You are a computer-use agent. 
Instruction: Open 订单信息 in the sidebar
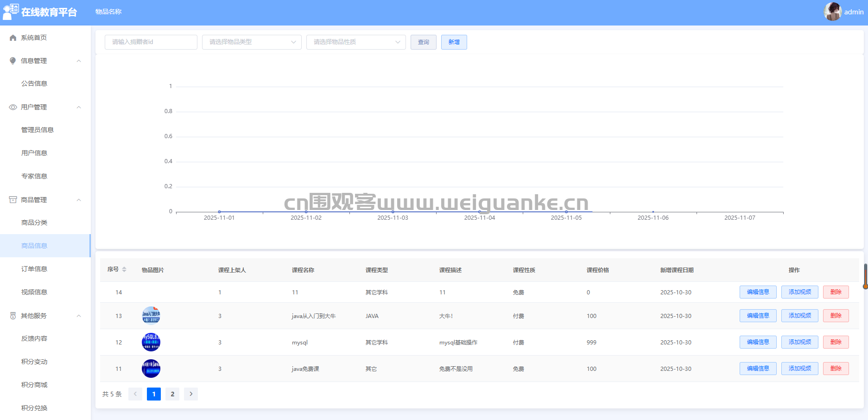34,269
